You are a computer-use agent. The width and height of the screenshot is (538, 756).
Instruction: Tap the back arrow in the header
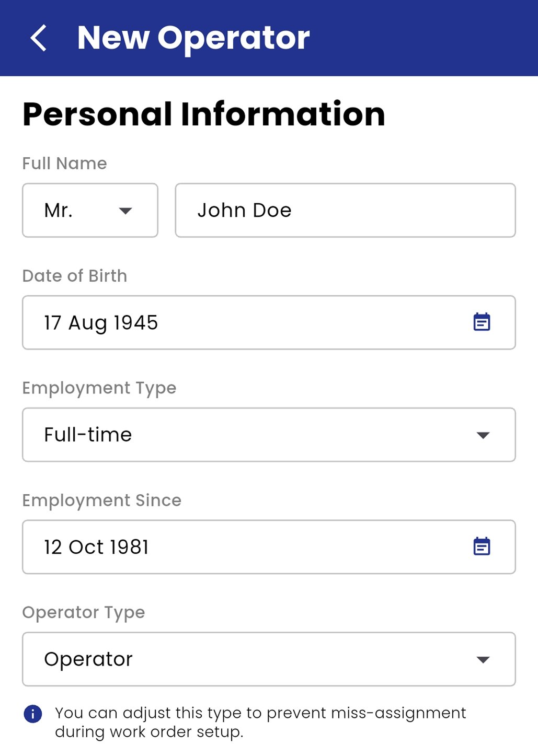point(38,38)
